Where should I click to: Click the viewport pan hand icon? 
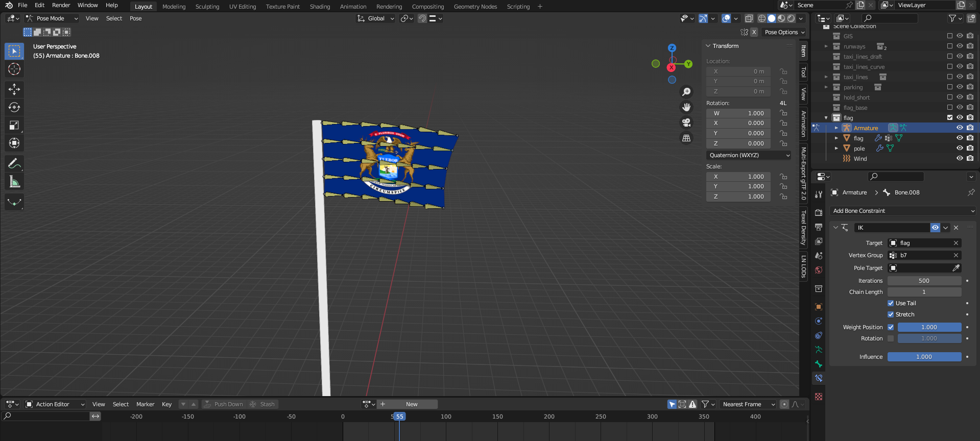(686, 107)
